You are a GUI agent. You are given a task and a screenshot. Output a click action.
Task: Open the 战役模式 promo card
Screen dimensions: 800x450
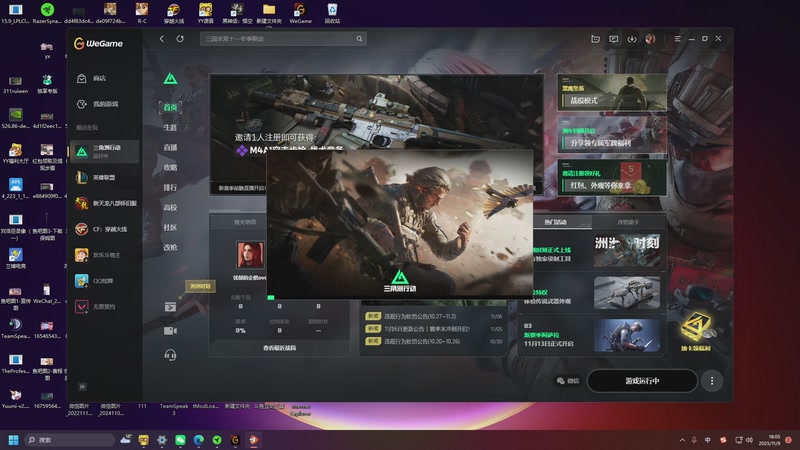point(612,92)
